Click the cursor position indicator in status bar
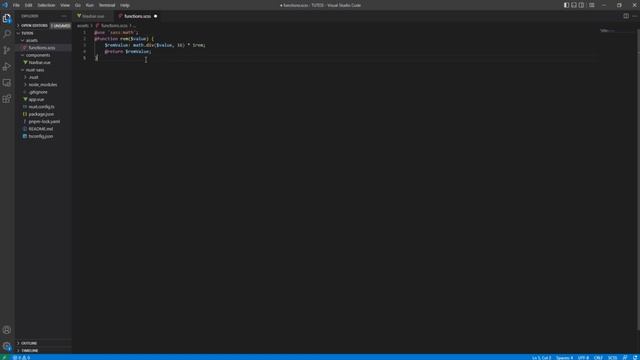This screenshot has height=360, width=640. point(541,358)
